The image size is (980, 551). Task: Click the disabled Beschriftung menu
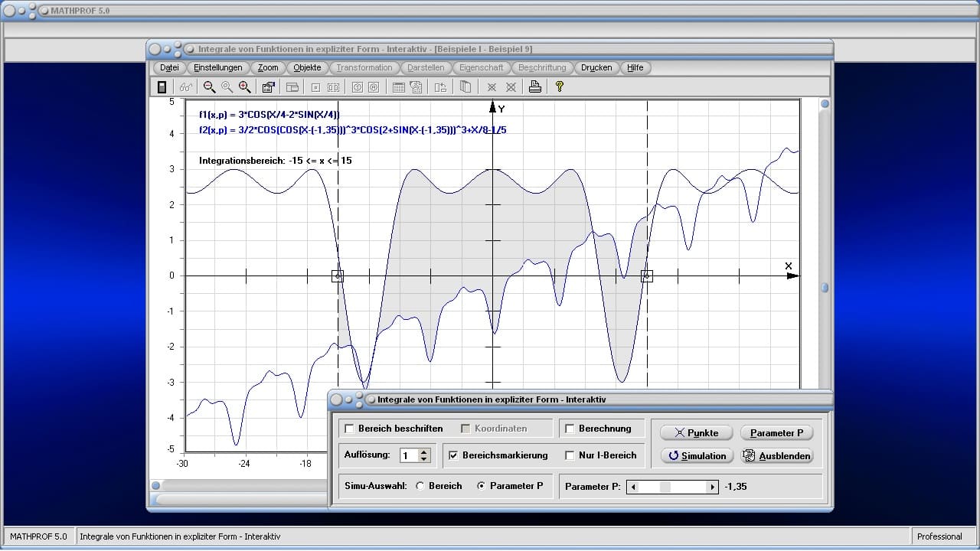(542, 67)
